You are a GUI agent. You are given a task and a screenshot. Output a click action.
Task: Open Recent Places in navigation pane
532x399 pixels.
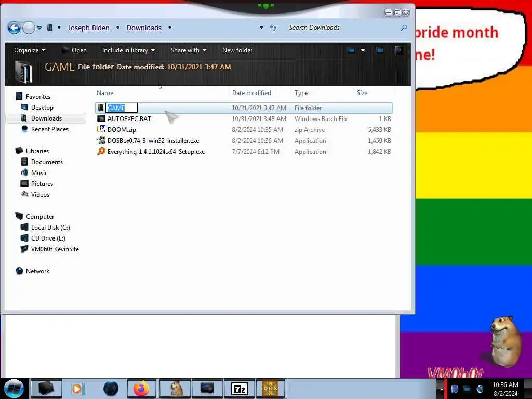click(x=50, y=129)
